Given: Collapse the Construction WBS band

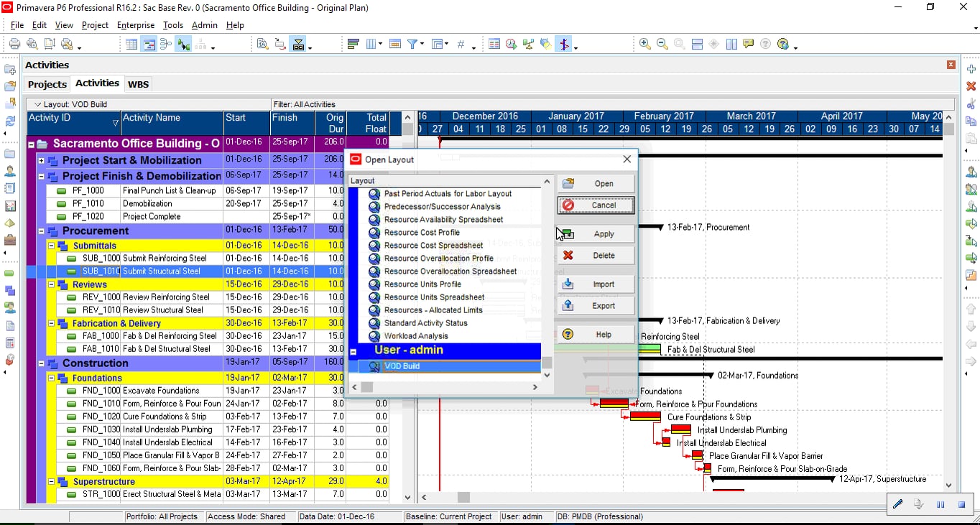Looking at the screenshot, I should click(x=42, y=364).
